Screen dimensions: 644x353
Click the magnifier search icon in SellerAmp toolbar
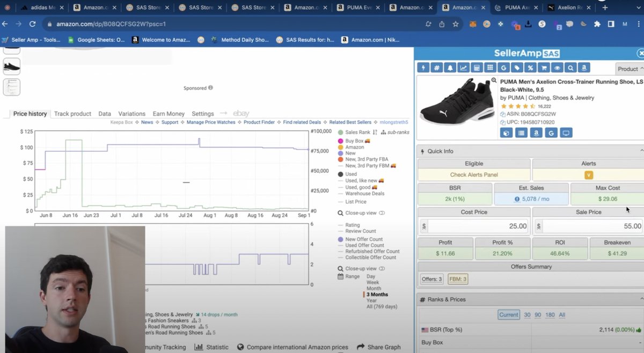pyautogui.click(x=570, y=68)
